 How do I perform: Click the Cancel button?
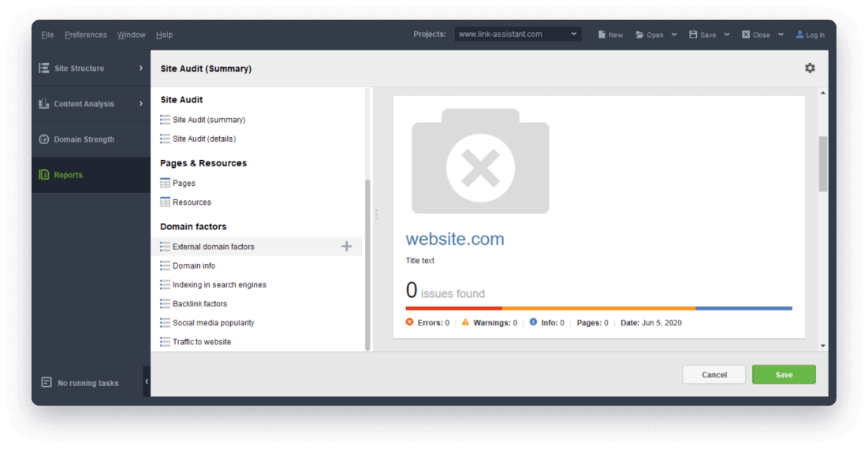pyautogui.click(x=714, y=374)
